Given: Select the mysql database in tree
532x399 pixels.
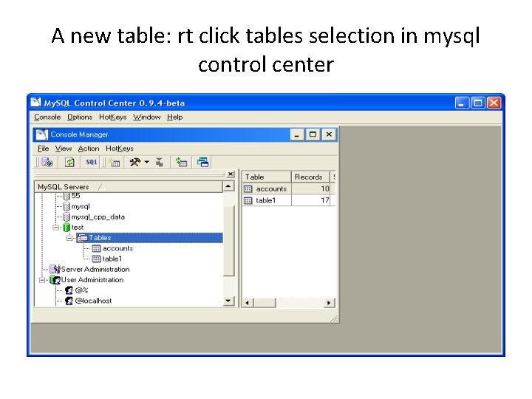Looking at the screenshot, I should coord(81,206).
